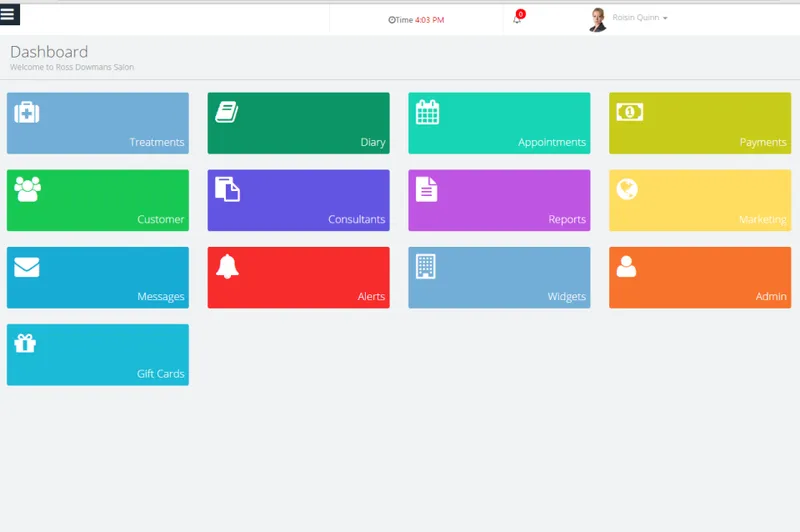Screen dimensions: 800x532
Task: Open the Messages label link
Action: click(161, 296)
